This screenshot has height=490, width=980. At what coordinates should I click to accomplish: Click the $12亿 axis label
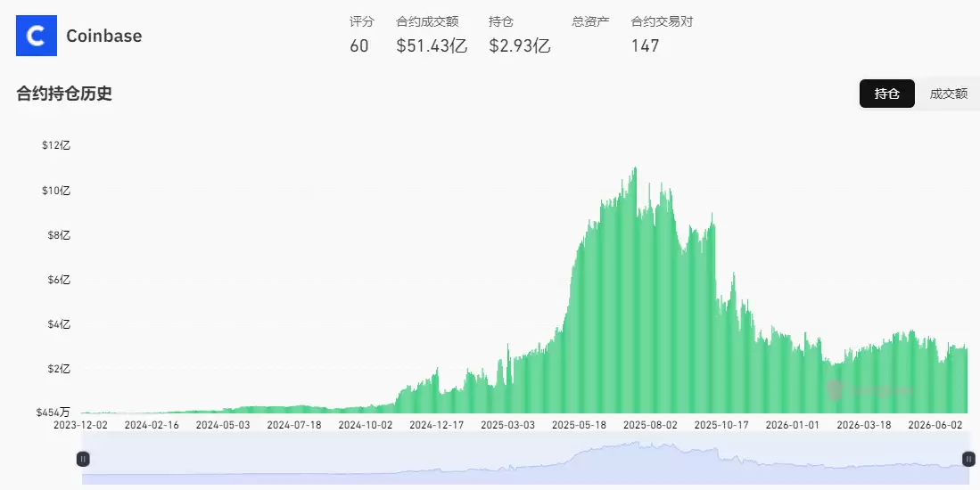56,145
